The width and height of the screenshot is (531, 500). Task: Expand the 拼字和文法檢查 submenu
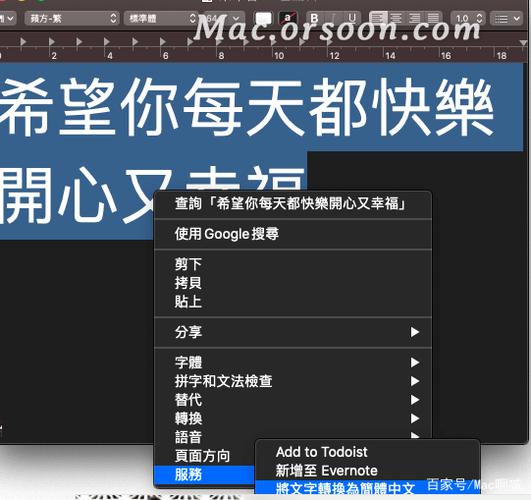coord(293,381)
